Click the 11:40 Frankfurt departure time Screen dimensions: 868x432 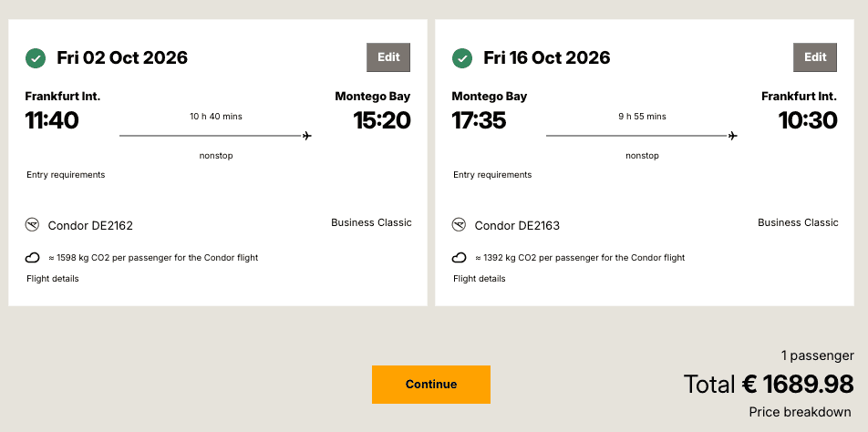point(52,120)
